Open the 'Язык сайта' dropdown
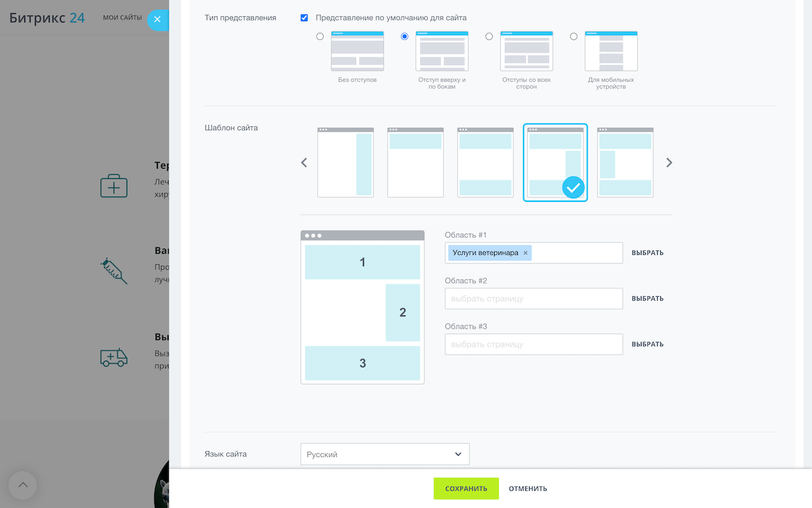 [385, 454]
